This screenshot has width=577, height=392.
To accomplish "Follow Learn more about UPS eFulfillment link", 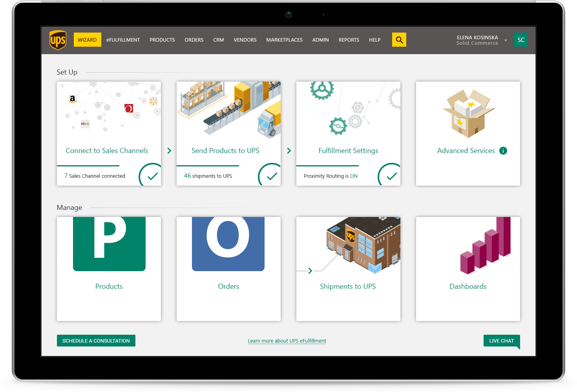I will tap(287, 341).
